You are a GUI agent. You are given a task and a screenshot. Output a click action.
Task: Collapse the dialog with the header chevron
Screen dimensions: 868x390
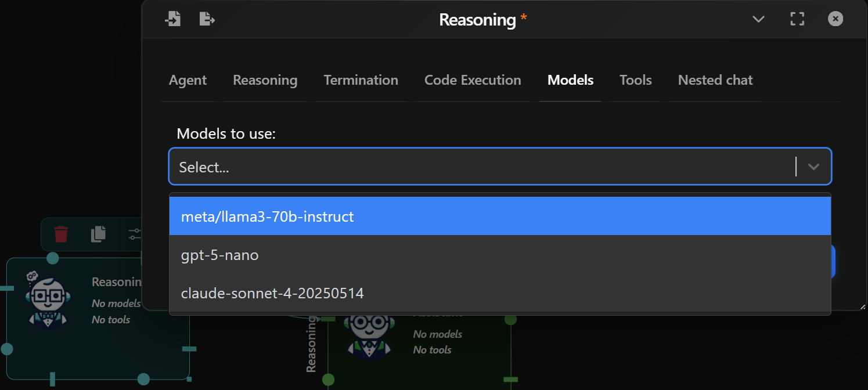tap(758, 19)
